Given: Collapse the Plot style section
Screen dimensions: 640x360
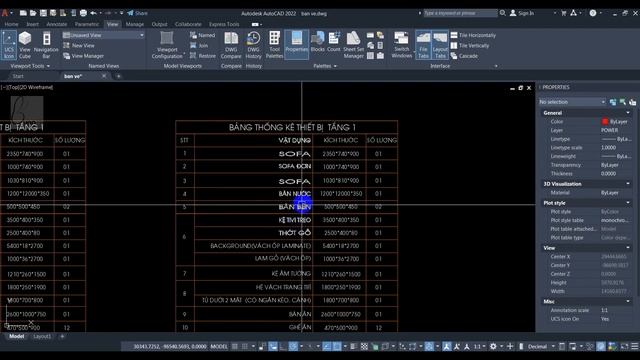Looking at the screenshot, I should 628,203.
